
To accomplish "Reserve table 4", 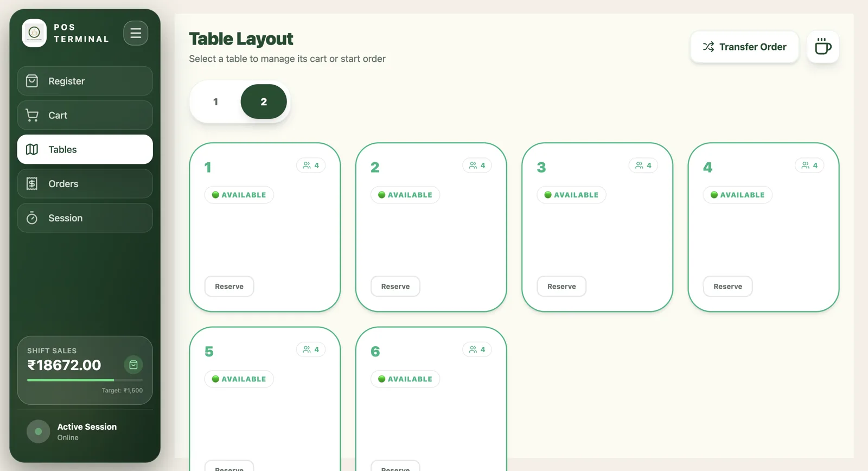I will click(x=728, y=287).
